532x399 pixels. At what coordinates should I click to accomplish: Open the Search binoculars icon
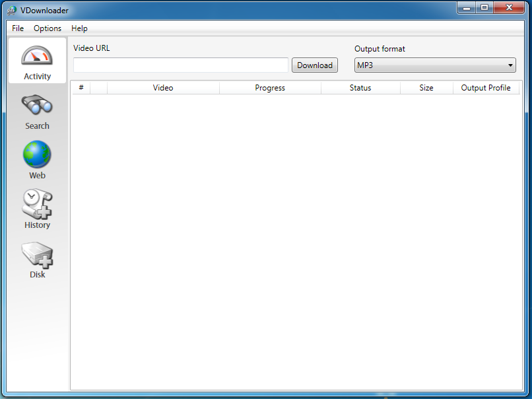(x=37, y=105)
